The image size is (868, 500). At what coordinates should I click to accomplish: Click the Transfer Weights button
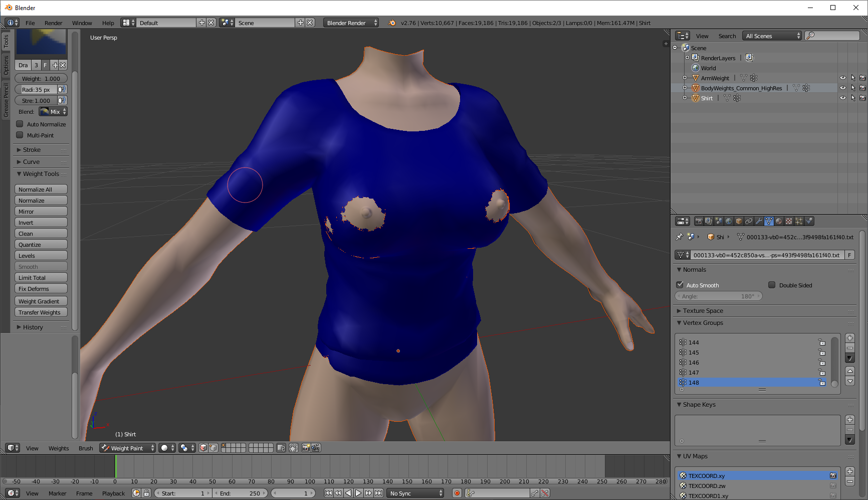41,312
